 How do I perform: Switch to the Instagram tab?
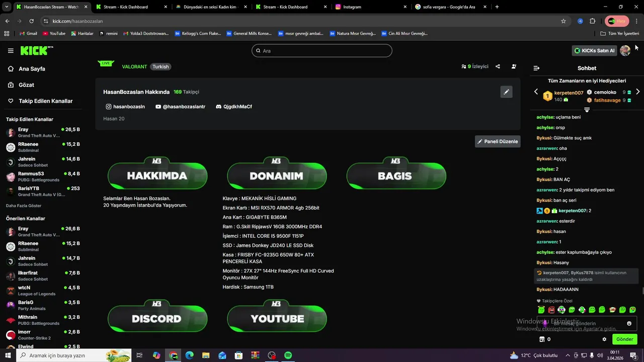pyautogui.click(x=371, y=7)
